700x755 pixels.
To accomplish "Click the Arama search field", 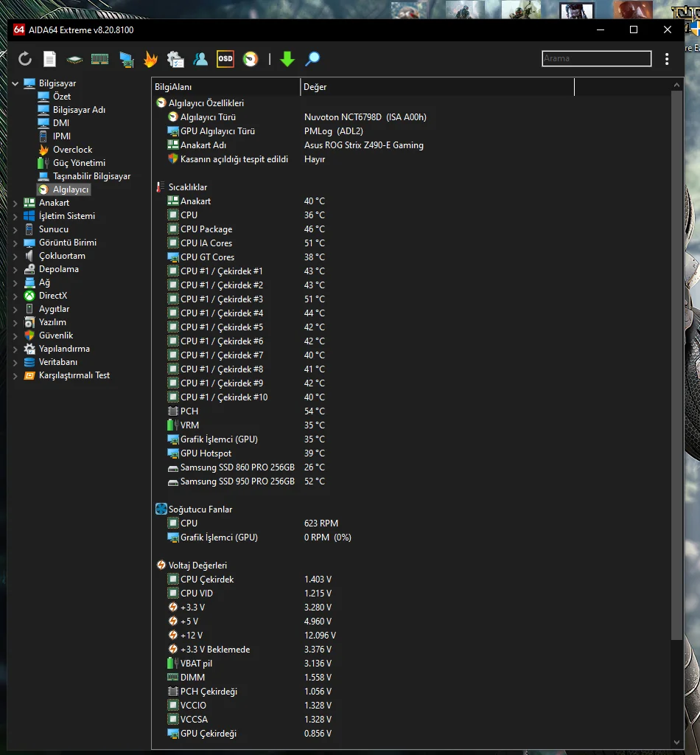I will pos(596,58).
